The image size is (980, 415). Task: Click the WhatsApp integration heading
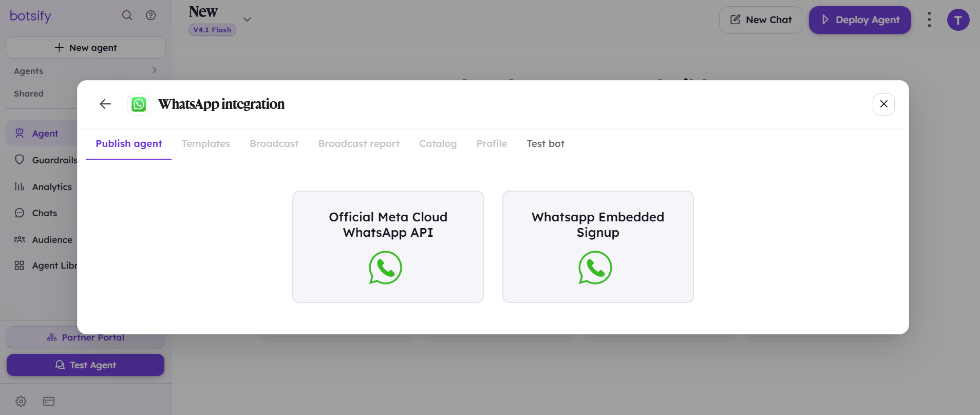point(221,104)
